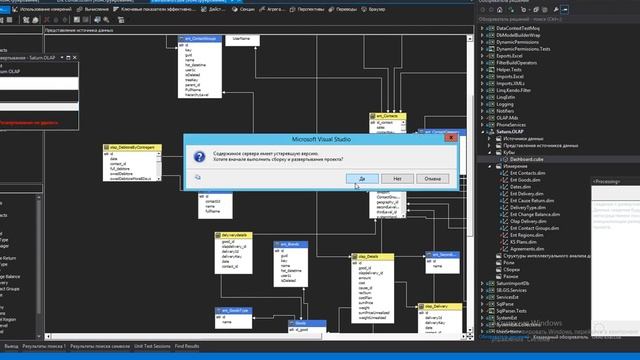Expand the Источники данных folder
The image size is (640, 360).
tap(489, 139)
